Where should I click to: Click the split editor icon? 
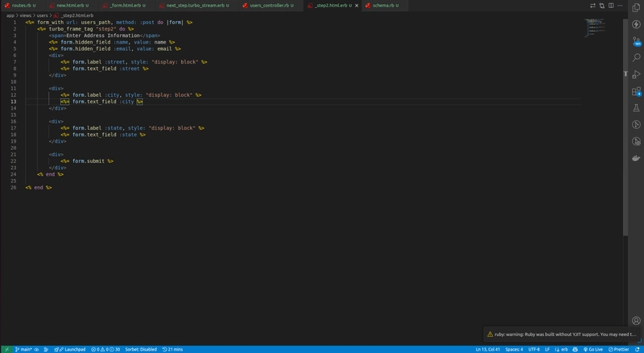coord(611,6)
